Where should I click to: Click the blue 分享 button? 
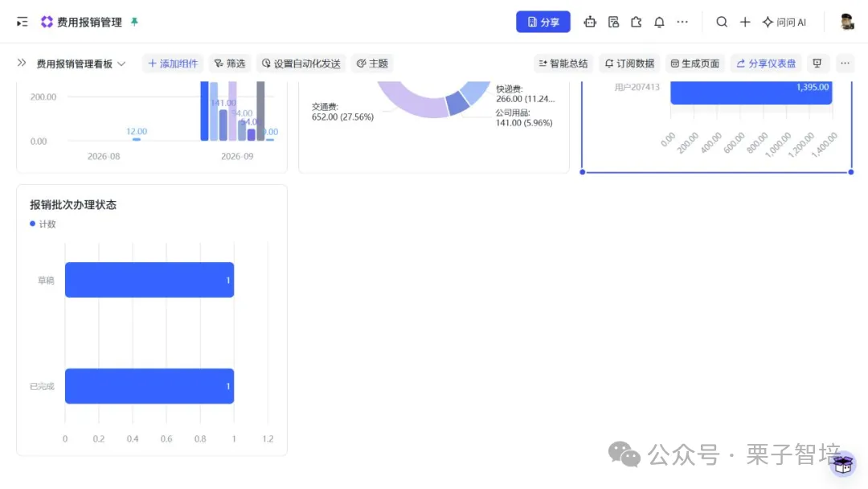[x=543, y=23]
